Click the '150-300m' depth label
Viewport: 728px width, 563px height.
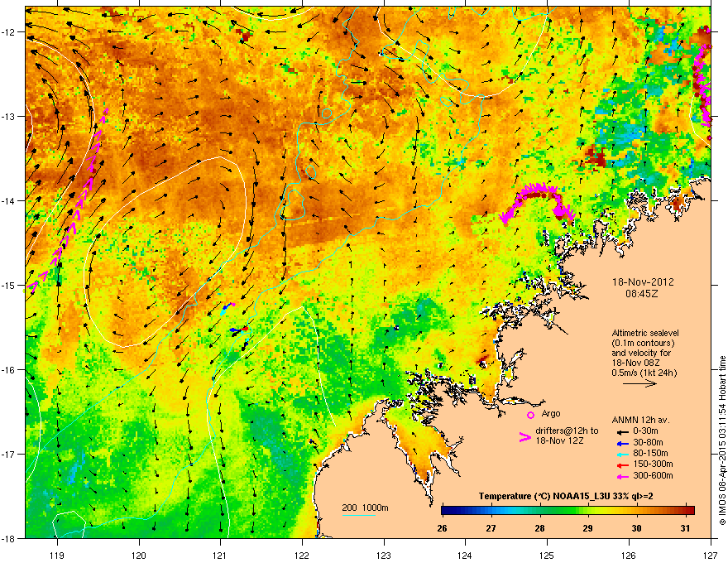coord(653,464)
